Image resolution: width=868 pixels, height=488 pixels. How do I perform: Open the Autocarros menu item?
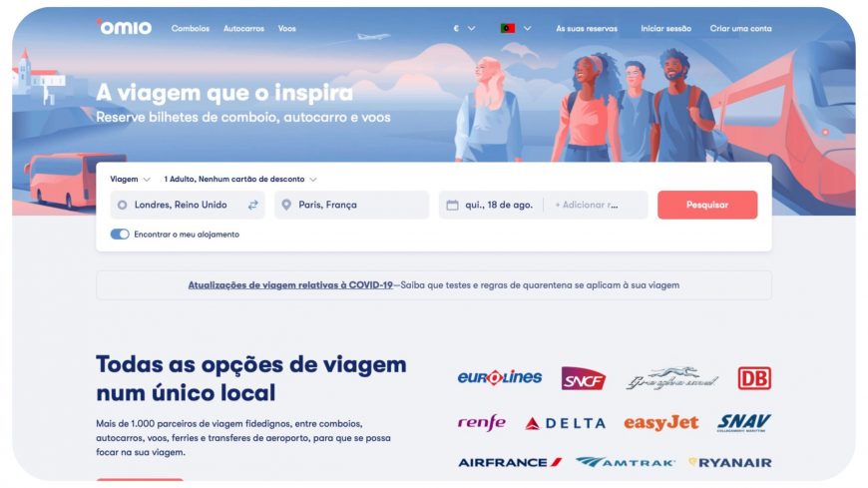[x=243, y=28]
